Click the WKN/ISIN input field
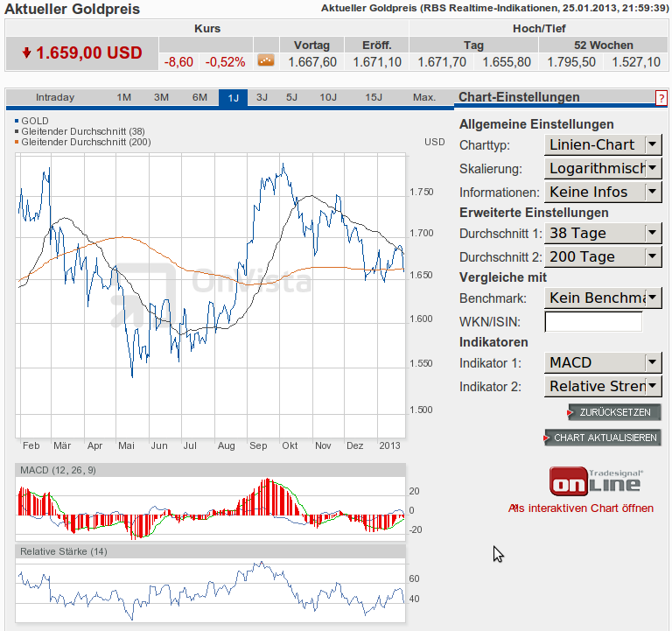672x631 pixels. [x=592, y=322]
